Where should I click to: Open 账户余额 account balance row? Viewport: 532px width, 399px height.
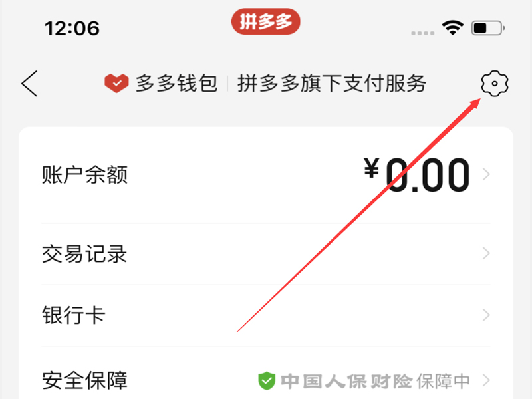click(x=266, y=175)
